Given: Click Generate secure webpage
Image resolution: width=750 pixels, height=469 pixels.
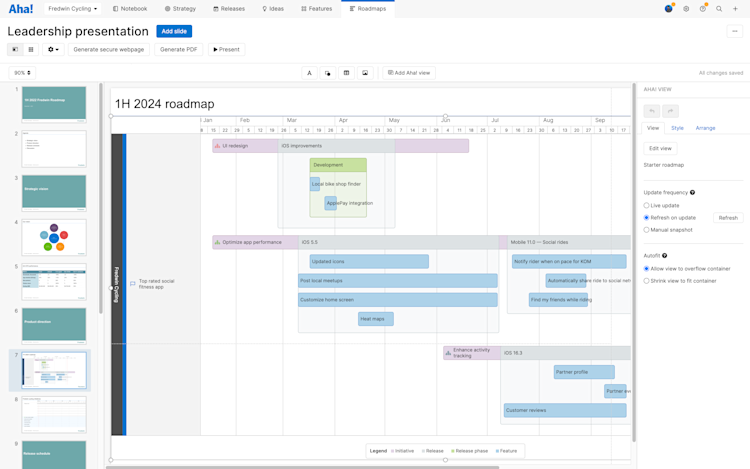Looking at the screenshot, I should tap(109, 49).
